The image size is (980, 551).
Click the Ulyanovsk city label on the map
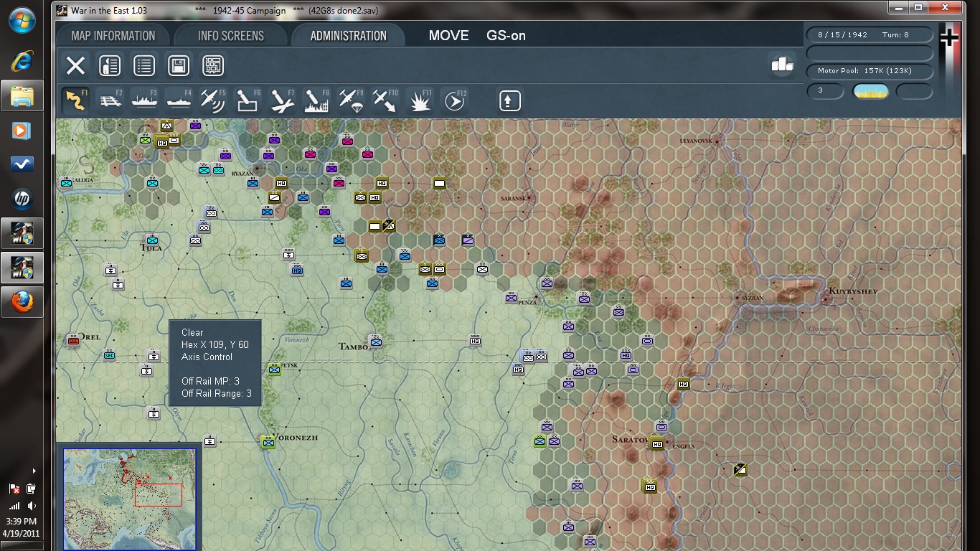[x=696, y=141]
